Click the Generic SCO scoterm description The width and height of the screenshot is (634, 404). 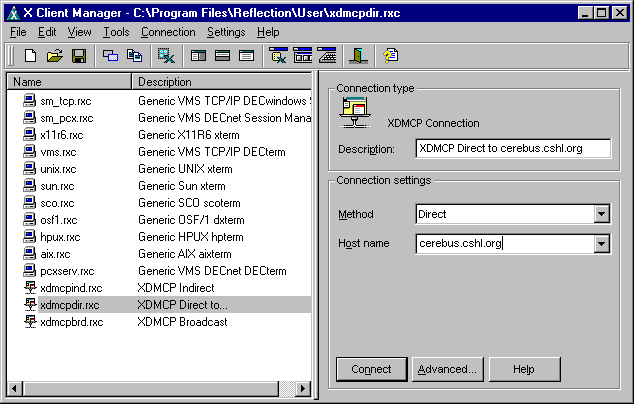point(189,203)
